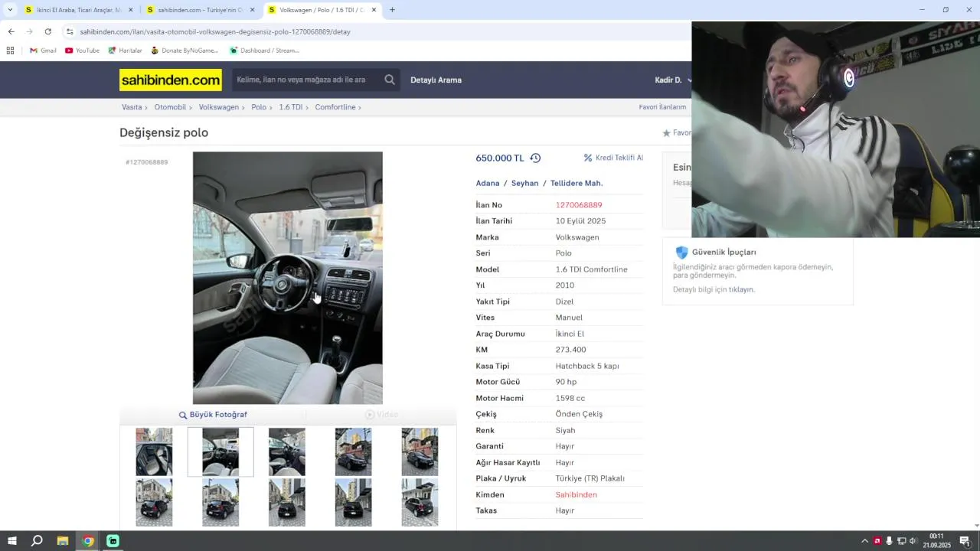Go to Vasıta breadcrumb

tap(132, 107)
